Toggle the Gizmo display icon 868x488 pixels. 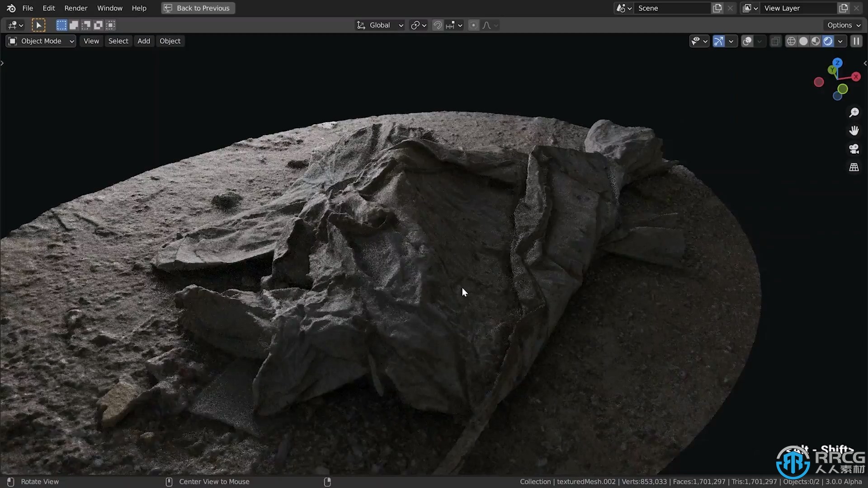(x=719, y=41)
